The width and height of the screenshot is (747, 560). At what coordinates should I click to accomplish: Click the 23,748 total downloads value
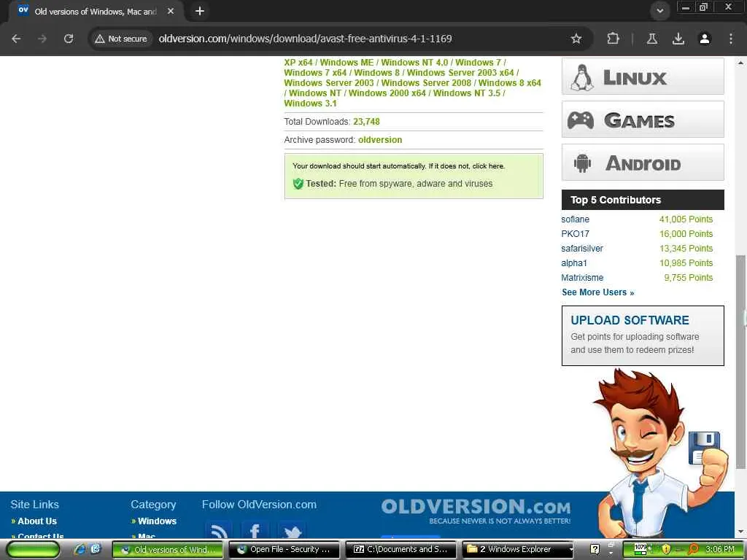[x=366, y=122]
